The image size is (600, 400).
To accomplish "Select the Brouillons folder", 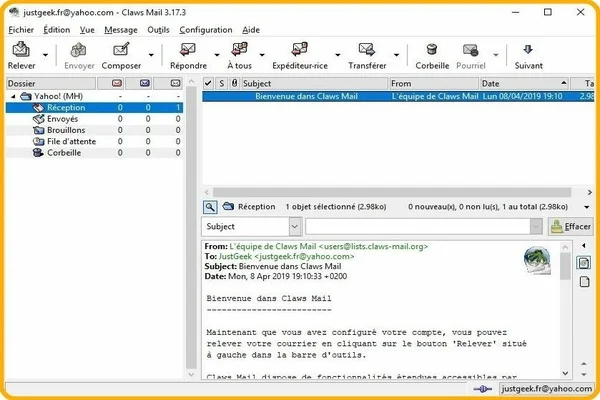I will coord(94,130).
